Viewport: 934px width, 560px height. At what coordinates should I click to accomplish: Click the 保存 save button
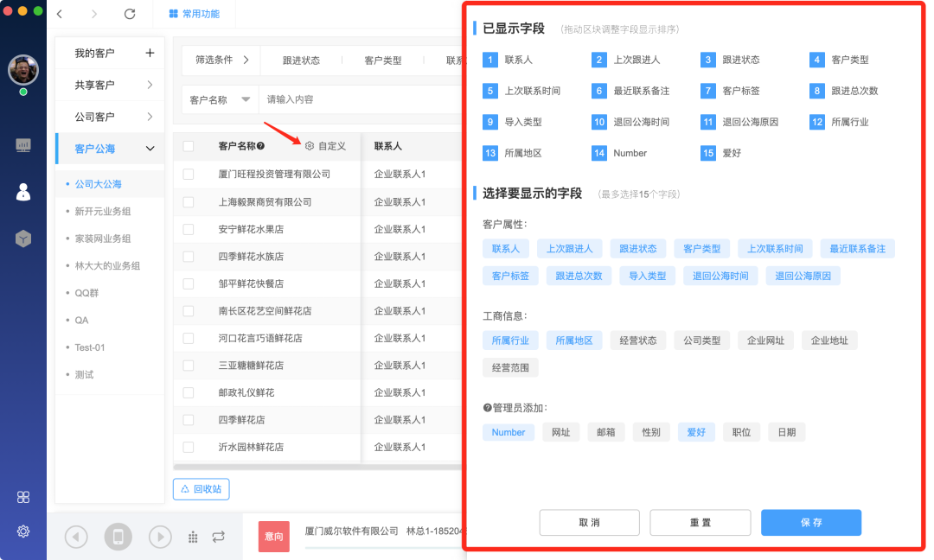pos(810,522)
